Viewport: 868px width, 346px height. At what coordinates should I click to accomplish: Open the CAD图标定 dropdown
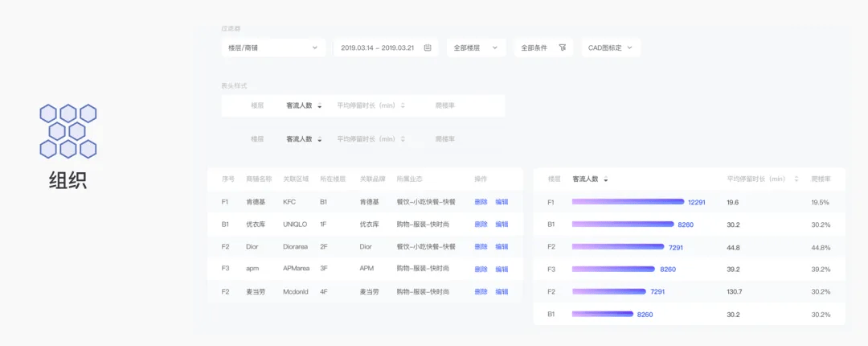coord(611,47)
